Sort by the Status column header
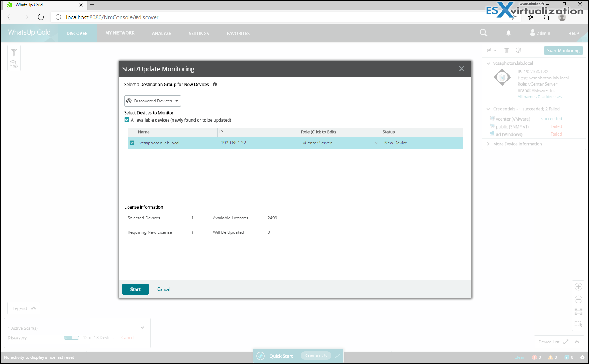This screenshot has width=589, height=364. [421, 132]
